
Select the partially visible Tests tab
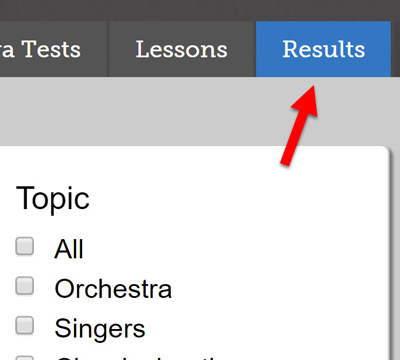pos(53,49)
